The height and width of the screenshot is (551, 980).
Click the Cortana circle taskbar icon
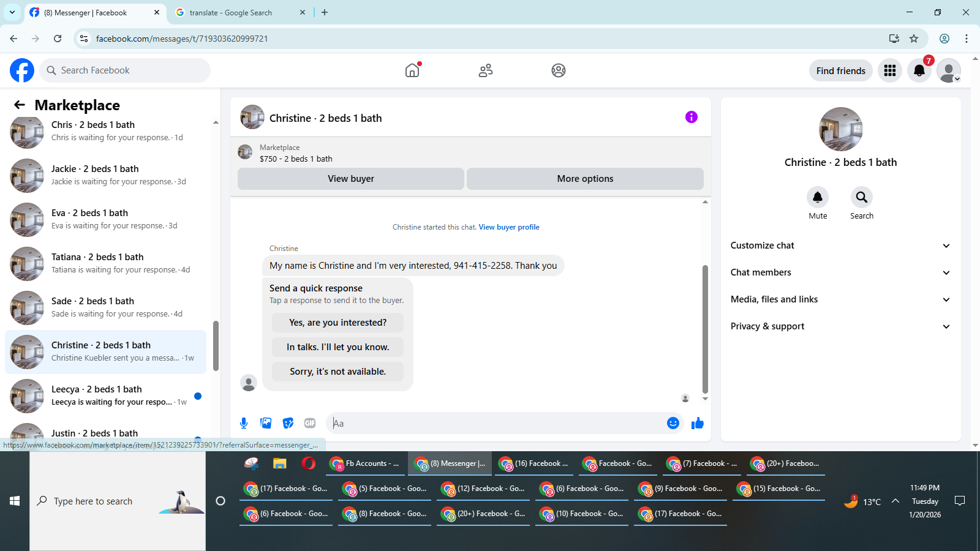click(x=221, y=501)
